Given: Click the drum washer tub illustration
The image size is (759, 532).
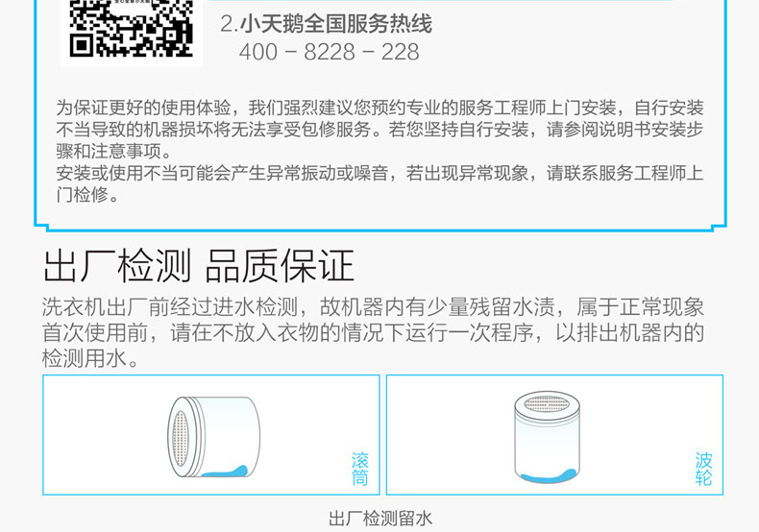Looking at the screenshot, I should coord(213,437).
